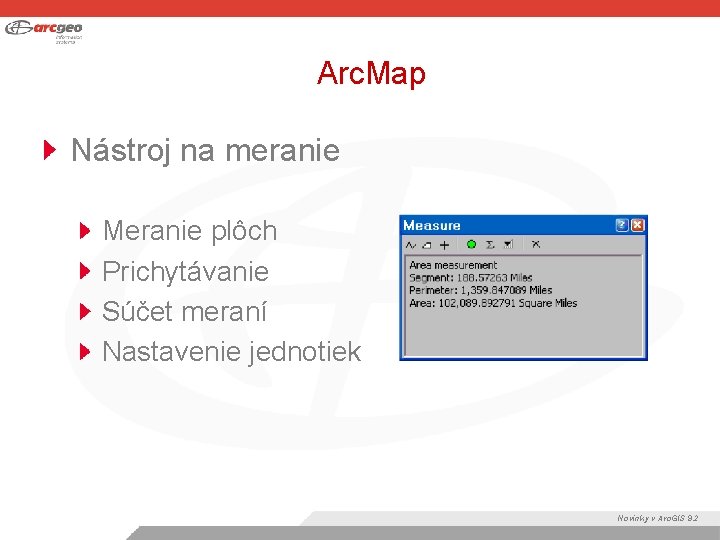Click the 'Novinky v ArcGIS 9.2' footer
The image size is (720, 540).
tap(658, 518)
